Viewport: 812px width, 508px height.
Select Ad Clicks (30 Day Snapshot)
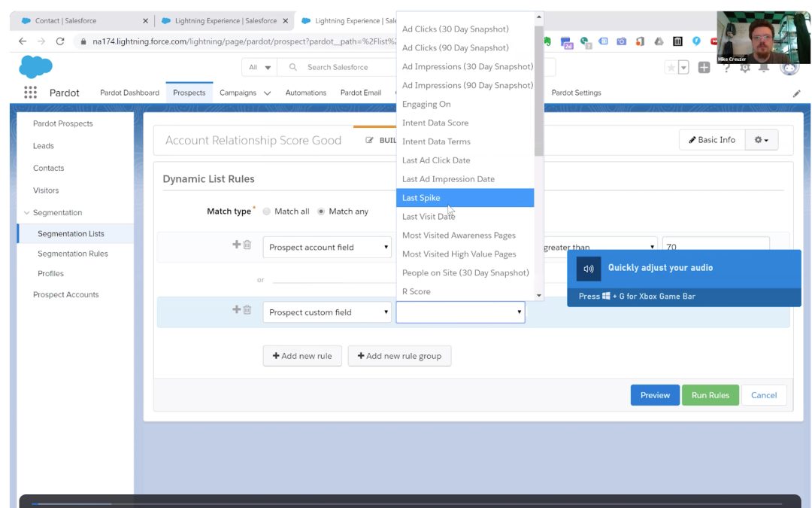click(x=465, y=29)
